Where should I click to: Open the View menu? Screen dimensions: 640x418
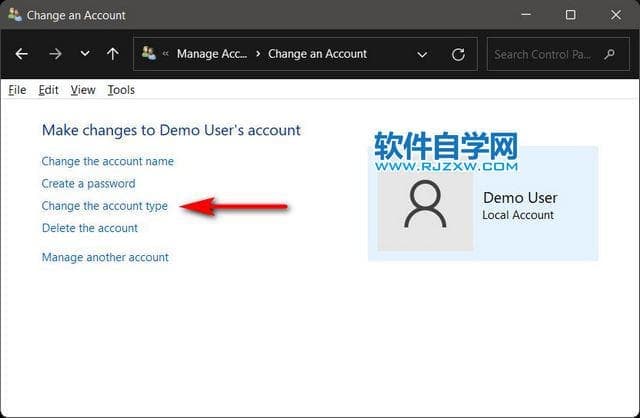(83, 90)
